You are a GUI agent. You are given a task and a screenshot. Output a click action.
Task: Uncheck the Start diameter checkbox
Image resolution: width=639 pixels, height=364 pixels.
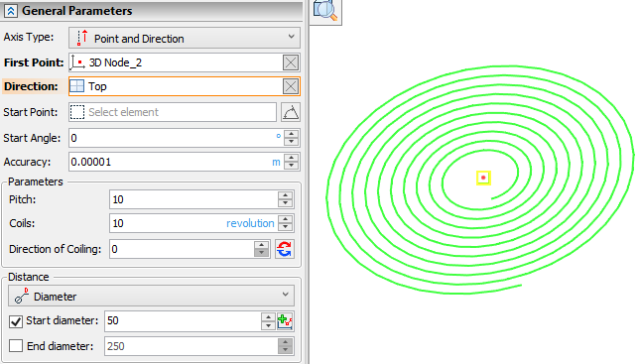(x=16, y=321)
